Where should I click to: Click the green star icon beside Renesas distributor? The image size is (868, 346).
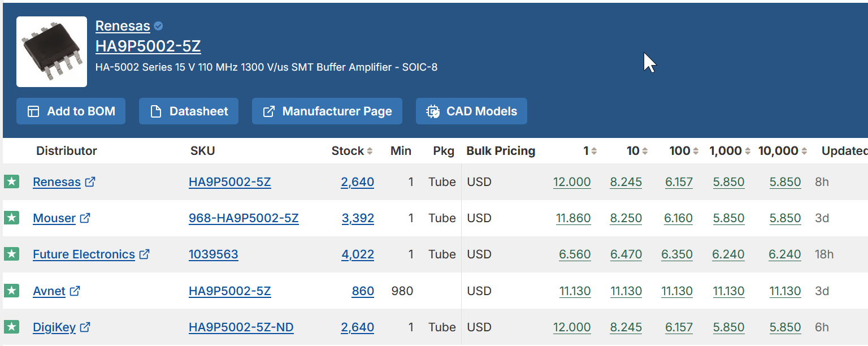(11, 181)
